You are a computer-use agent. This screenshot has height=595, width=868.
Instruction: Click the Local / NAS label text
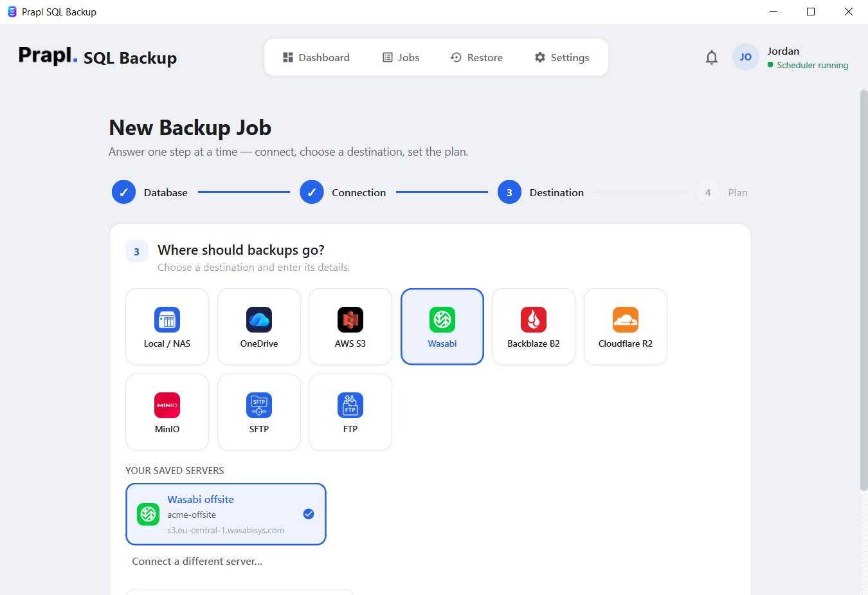pyautogui.click(x=167, y=343)
